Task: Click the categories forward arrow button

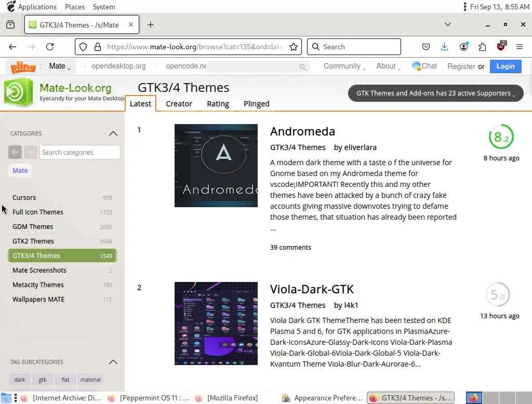Action: point(30,152)
